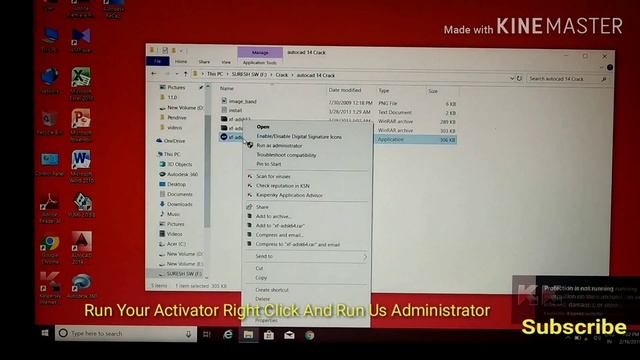The width and height of the screenshot is (640, 360).
Task: Select OneDrive in navigation pane
Action: click(174, 141)
